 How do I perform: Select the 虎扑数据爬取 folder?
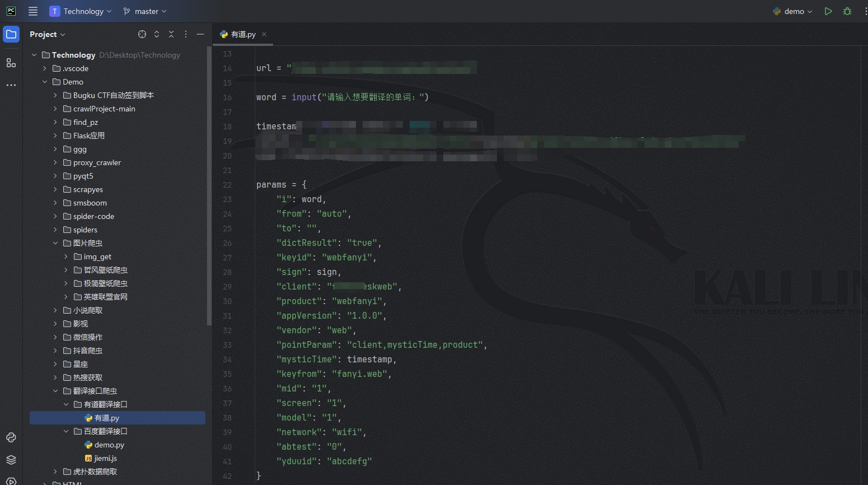[90, 472]
